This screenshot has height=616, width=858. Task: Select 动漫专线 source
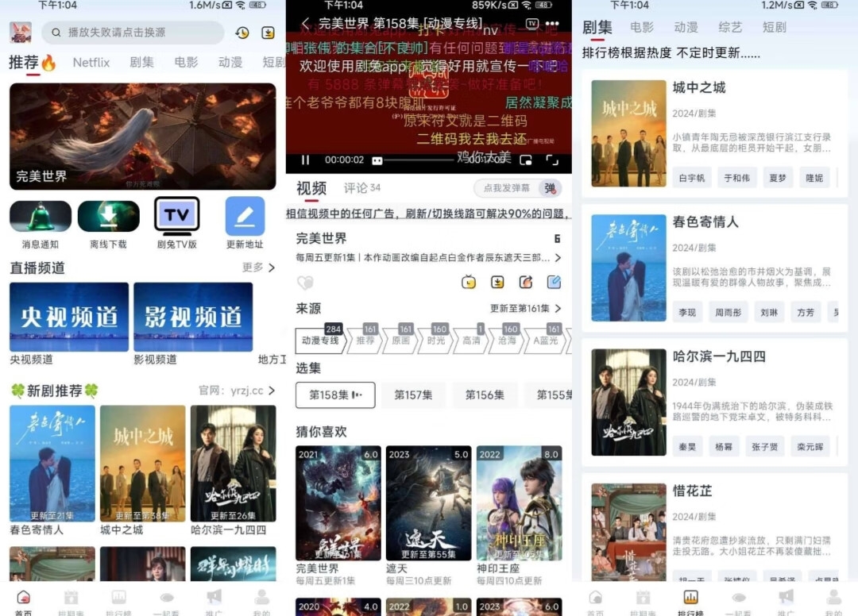[x=321, y=341]
